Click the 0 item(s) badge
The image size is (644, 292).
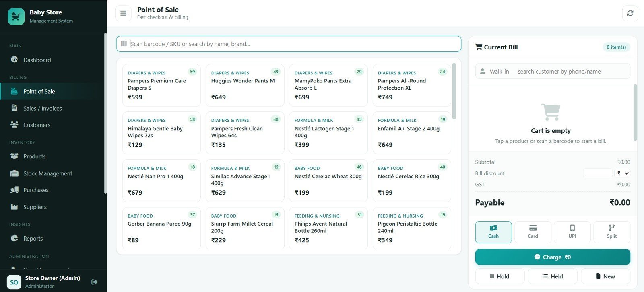pos(616,47)
